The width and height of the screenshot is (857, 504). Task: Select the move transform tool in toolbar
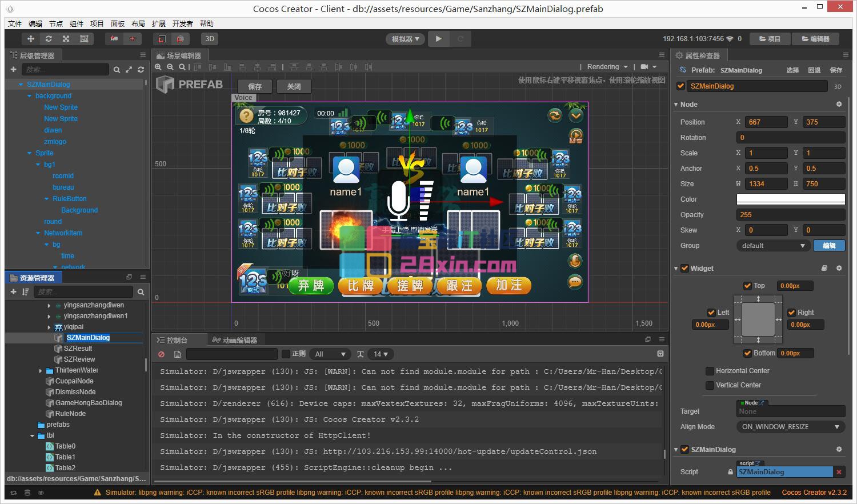click(x=31, y=39)
